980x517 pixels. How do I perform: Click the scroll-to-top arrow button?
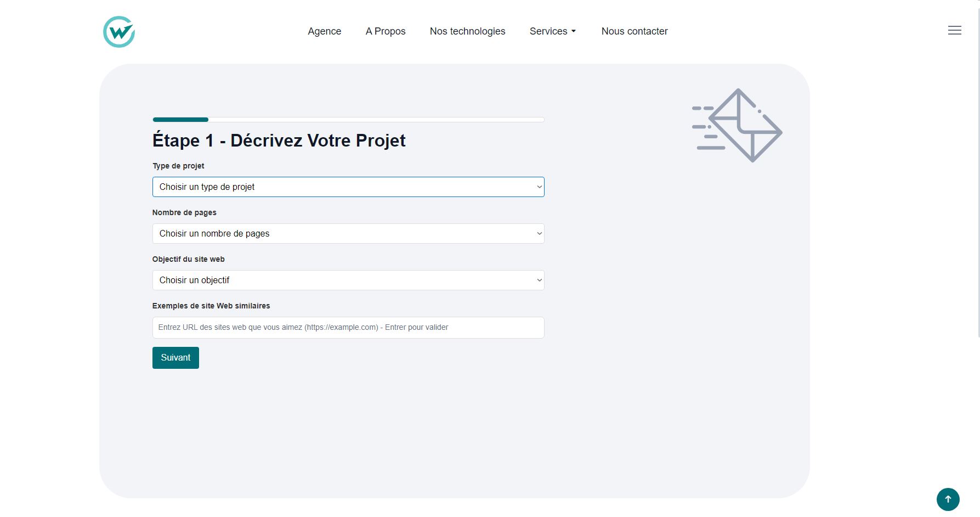click(x=948, y=499)
